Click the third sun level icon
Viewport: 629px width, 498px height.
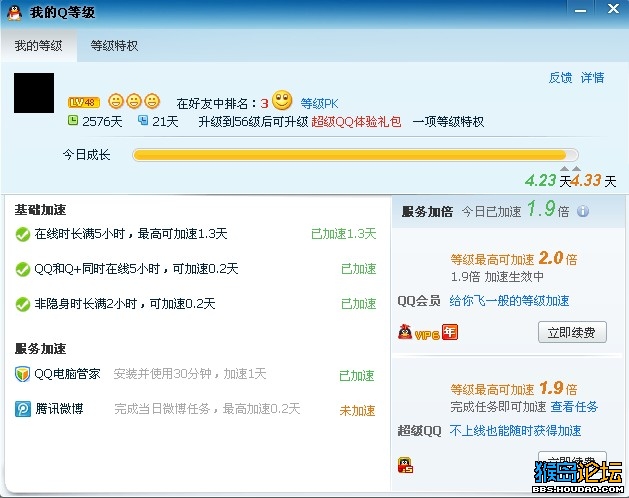[x=152, y=101]
